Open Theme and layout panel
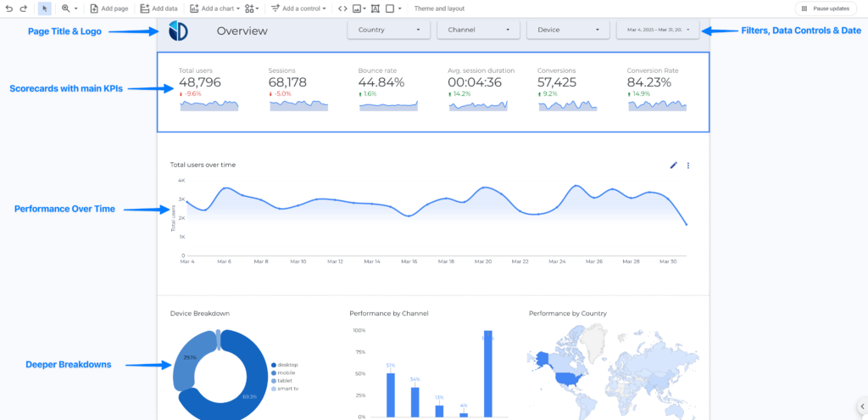Viewport: 868px width, 420px height. 439,8
